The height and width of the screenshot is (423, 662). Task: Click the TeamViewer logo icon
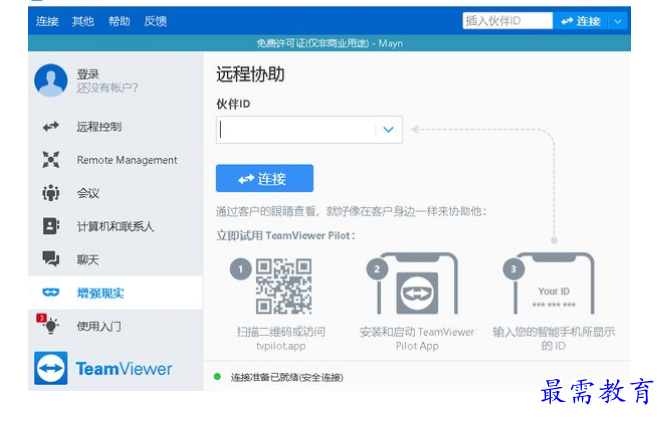tap(51, 368)
